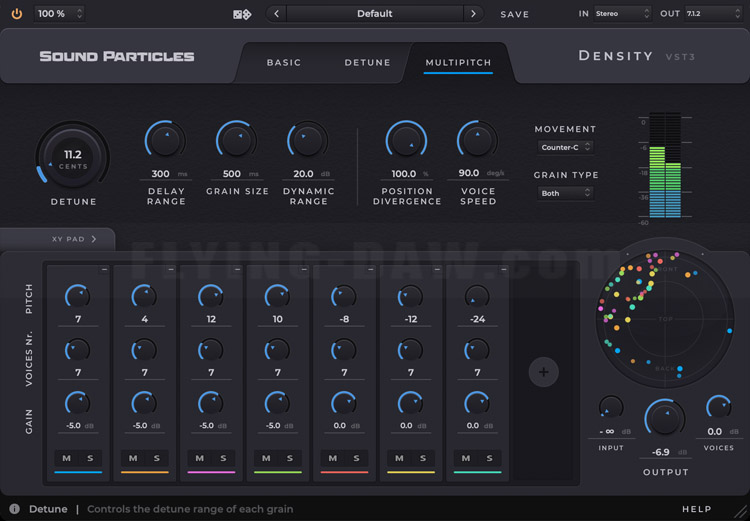Solo the red pitch -8 column
The width and height of the screenshot is (750, 521).
(356, 458)
